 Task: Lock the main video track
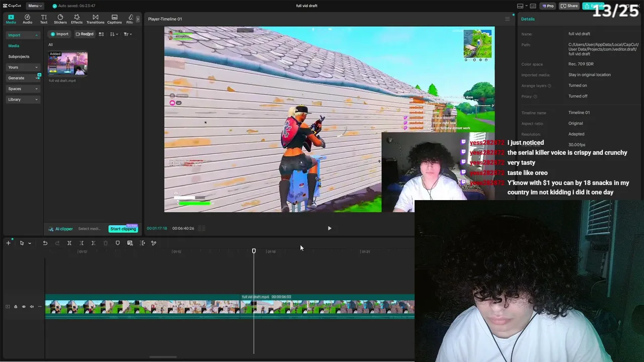[16, 307]
